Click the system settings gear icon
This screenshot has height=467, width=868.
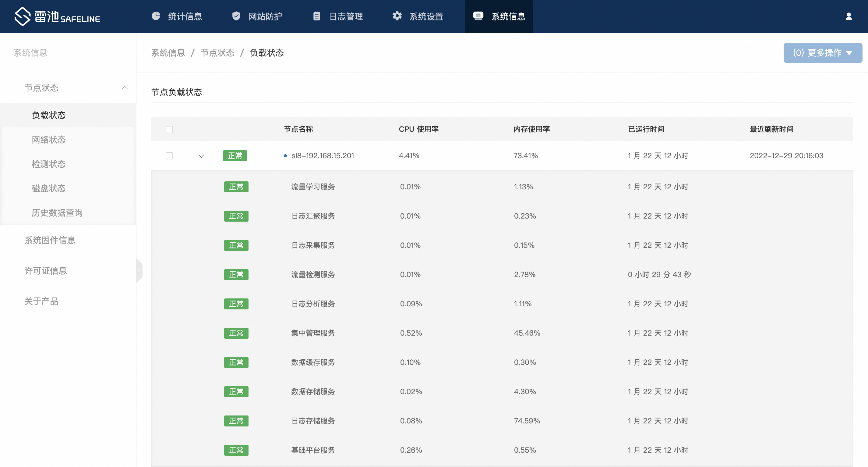pyautogui.click(x=397, y=16)
